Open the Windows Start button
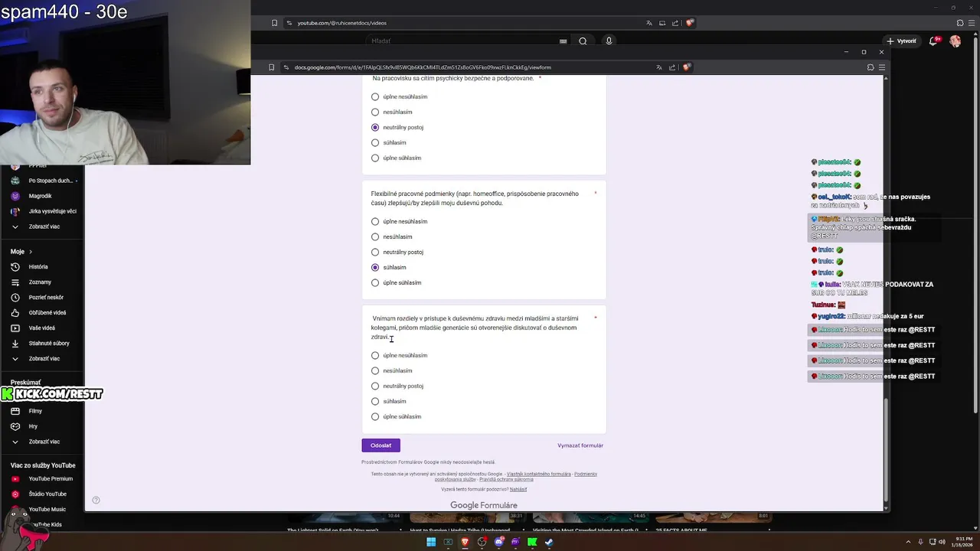Screen dimensions: 980x551 pyautogui.click(x=431, y=542)
